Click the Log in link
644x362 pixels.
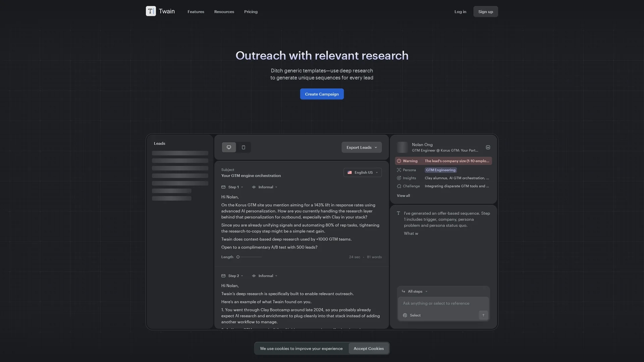[x=460, y=12]
